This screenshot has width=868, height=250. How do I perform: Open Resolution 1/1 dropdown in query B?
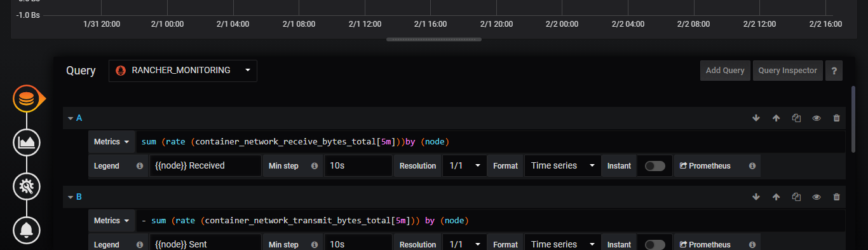[465, 244]
